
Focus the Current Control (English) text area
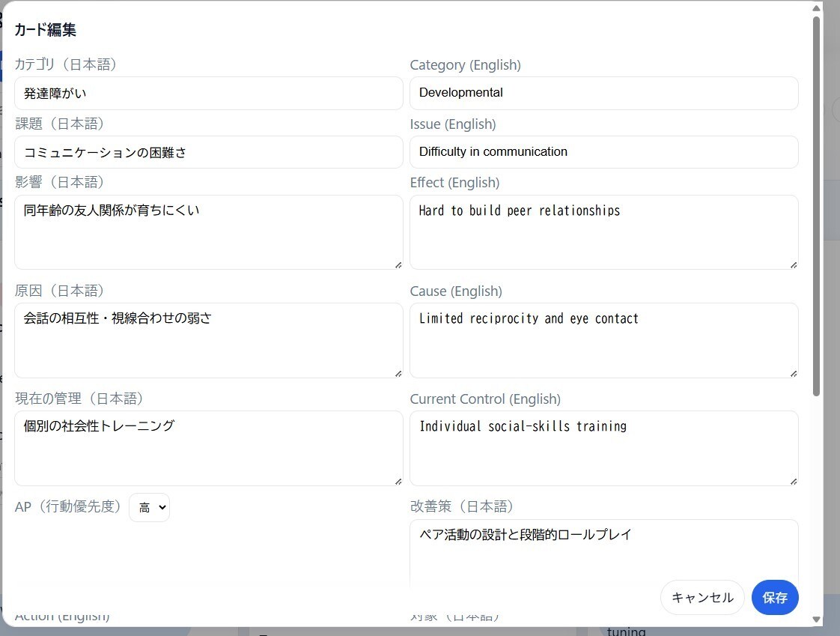603,448
